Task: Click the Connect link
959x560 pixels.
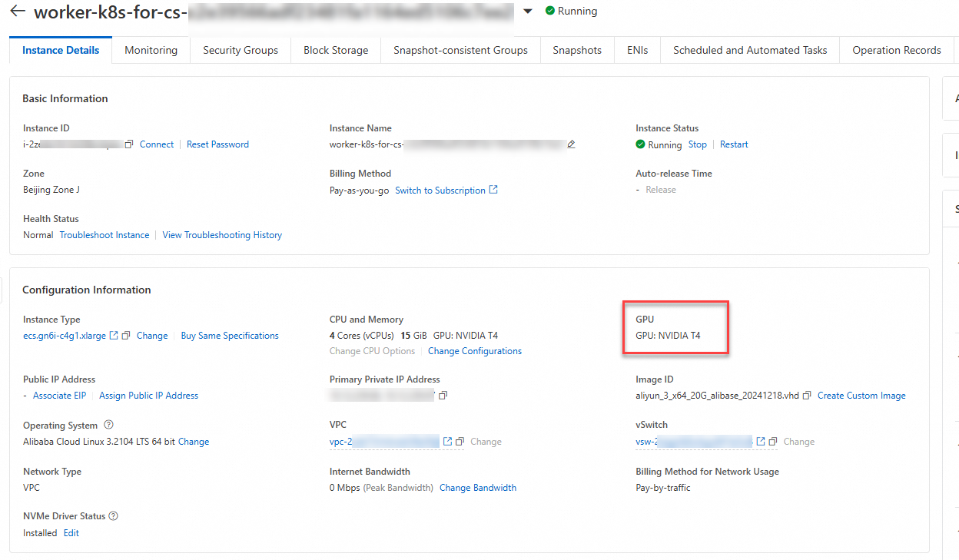Action: pos(157,144)
